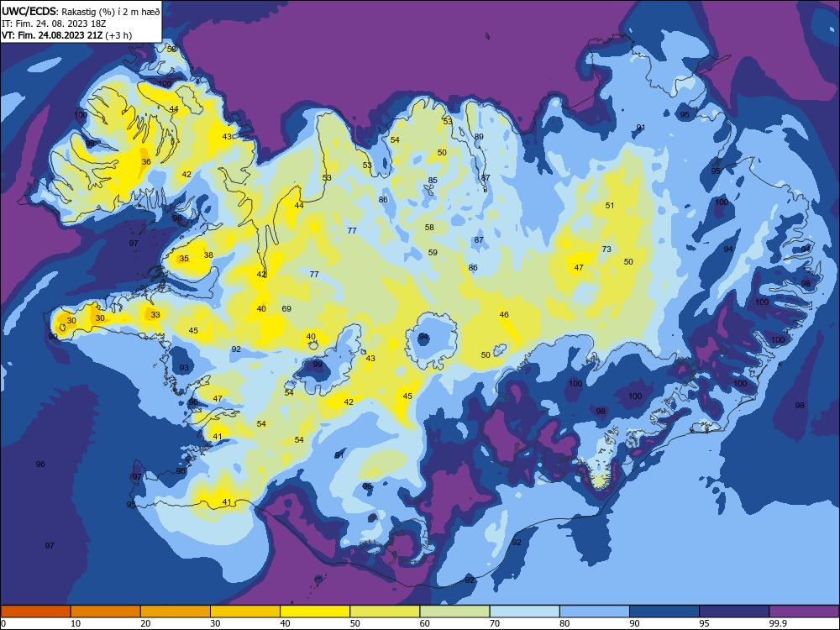Click the humidity value 93 on the map
Image resolution: width=840 pixels, height=630 pixels.
[184, 368]
